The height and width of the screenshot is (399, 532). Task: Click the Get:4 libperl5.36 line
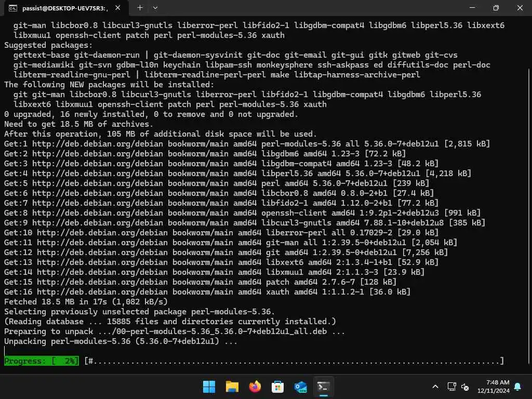[238, 173]
